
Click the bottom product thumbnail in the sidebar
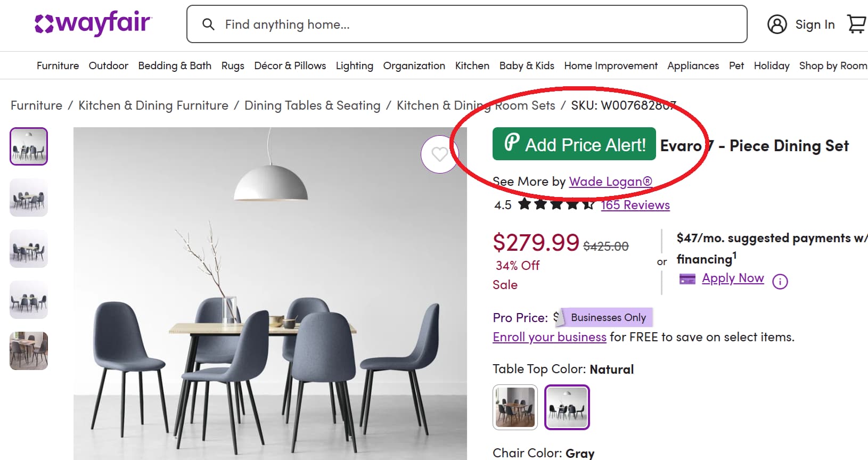coord(28,350)
